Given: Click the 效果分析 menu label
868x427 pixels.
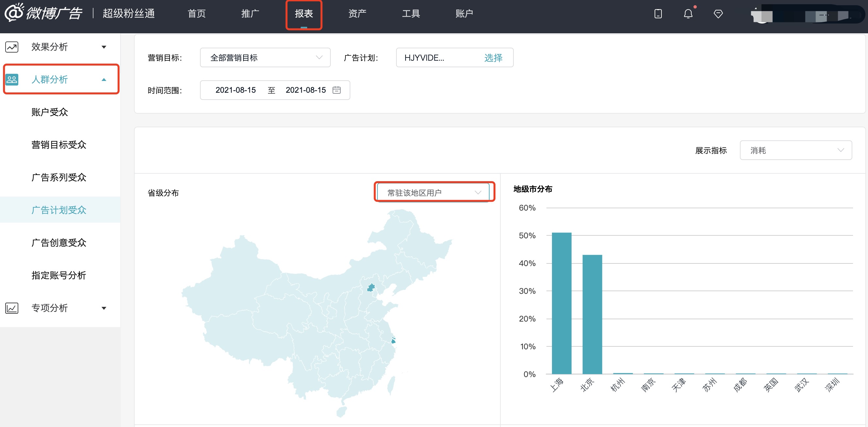Looking at the screenshot, I should click(x=50, y=47).
